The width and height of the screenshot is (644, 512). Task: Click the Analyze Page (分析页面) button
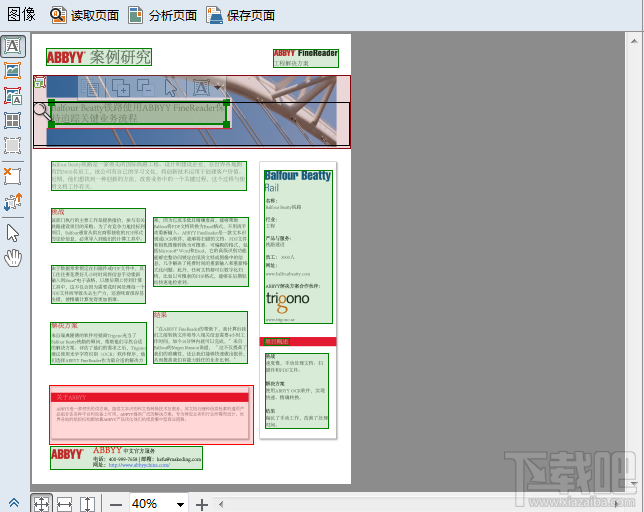(162, 15)
